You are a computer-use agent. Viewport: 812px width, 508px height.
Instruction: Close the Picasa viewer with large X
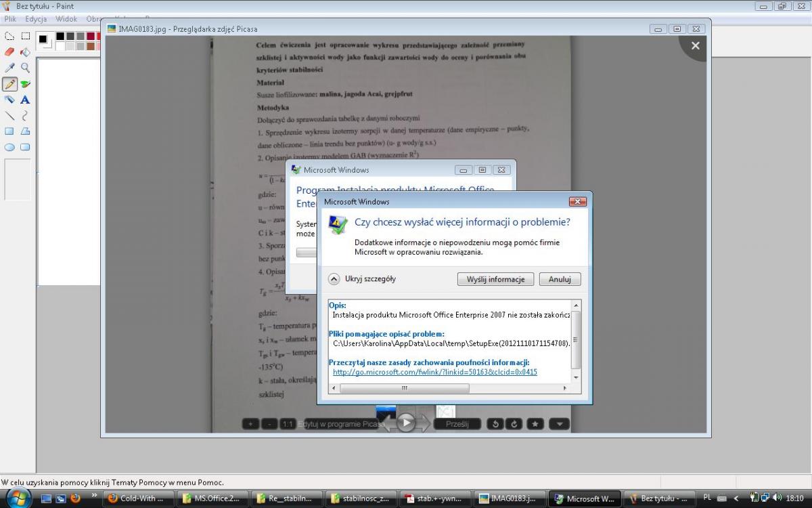click(x=695, y=45)
